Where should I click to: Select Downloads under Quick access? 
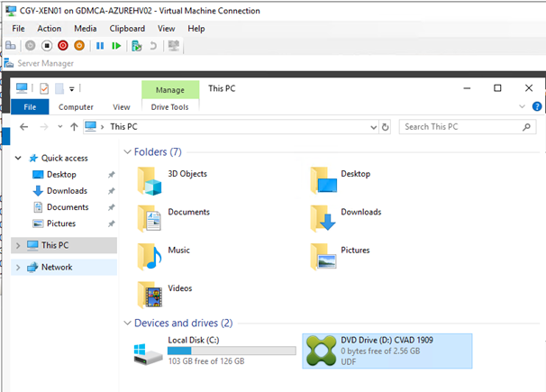67,191
